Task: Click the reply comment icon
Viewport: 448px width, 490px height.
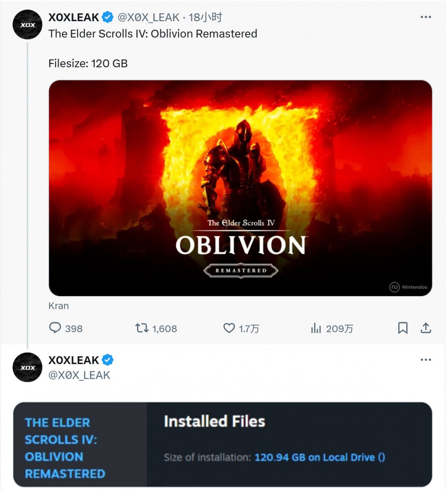Action: pyautogui.click(x=55, y=328)
